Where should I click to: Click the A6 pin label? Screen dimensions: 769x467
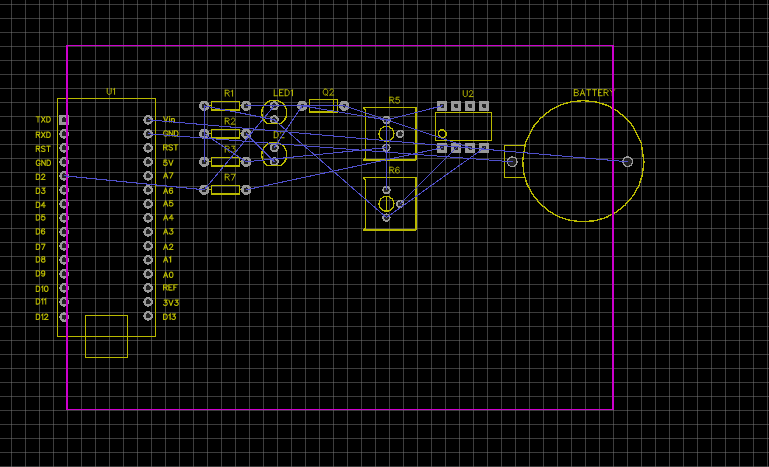pos(168,191)
